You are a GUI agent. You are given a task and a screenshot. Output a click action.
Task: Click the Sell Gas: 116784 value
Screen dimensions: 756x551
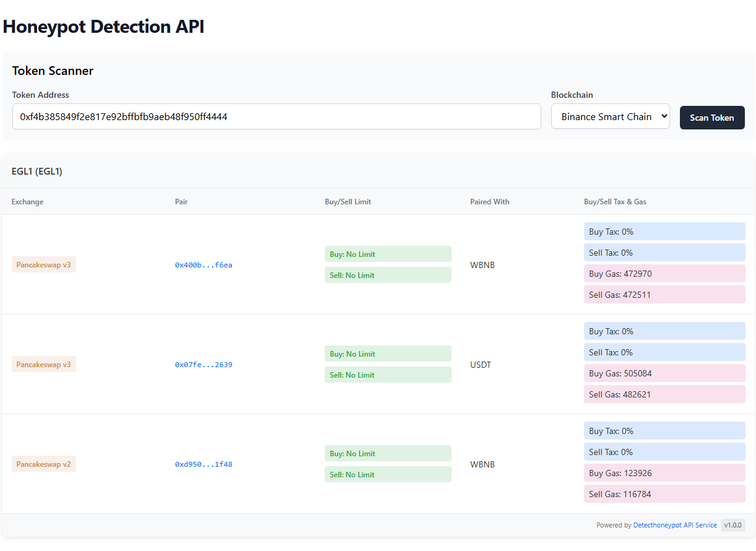point(664,494)
